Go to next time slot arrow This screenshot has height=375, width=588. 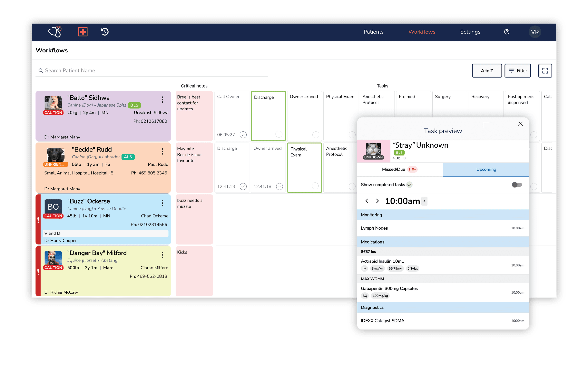[377, 201]
